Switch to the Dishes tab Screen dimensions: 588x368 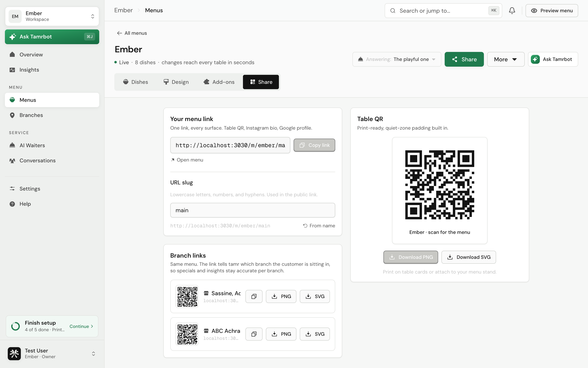pos(135,82)
